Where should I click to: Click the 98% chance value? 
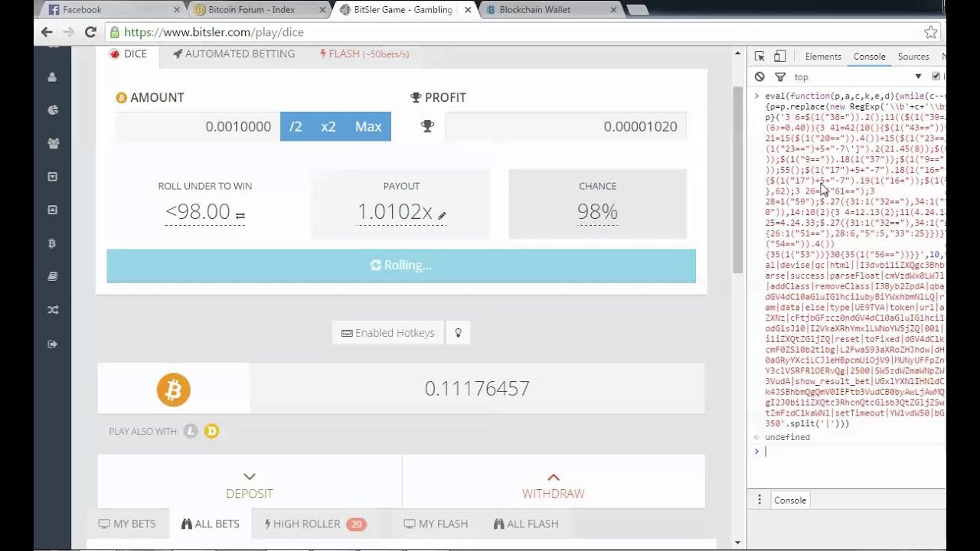597,212
